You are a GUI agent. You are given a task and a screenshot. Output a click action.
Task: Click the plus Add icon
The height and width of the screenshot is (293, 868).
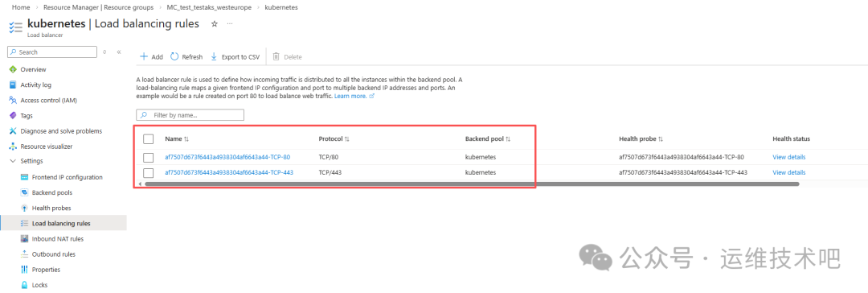point(144,56)
